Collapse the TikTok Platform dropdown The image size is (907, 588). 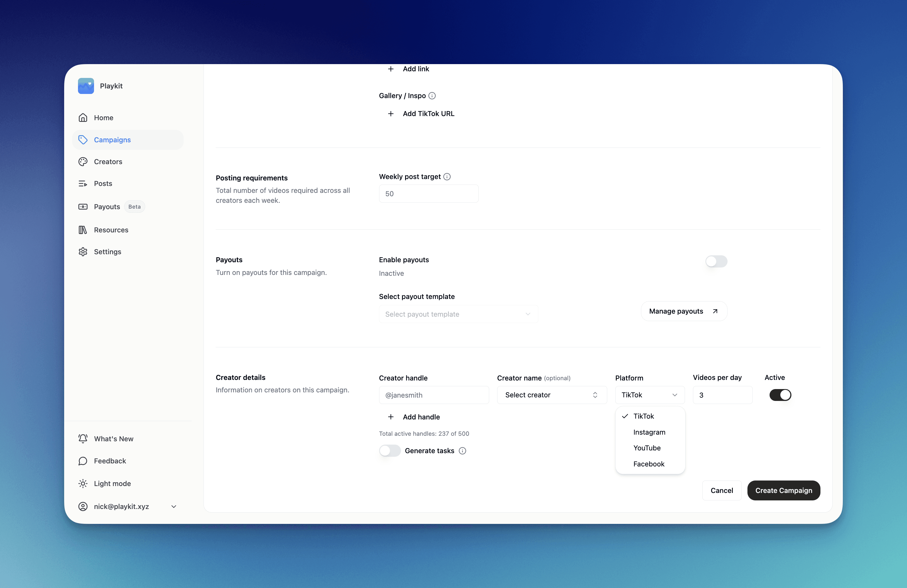coord(649,395)
